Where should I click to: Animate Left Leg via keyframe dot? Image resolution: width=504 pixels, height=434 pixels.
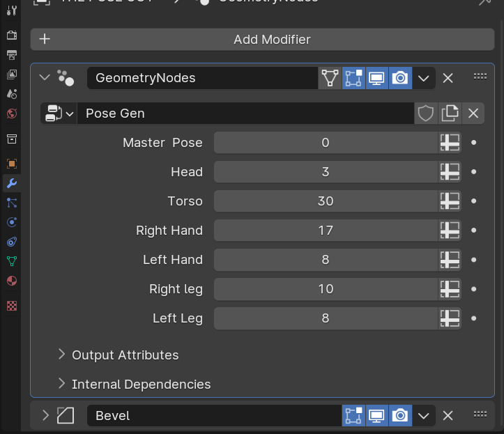click(x=473, y=318)
